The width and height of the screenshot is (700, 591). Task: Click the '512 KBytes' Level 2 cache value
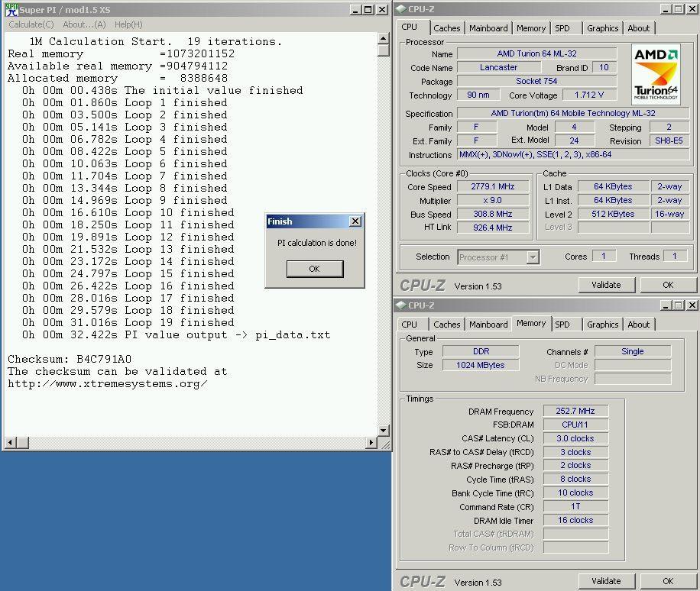point(614,214)
